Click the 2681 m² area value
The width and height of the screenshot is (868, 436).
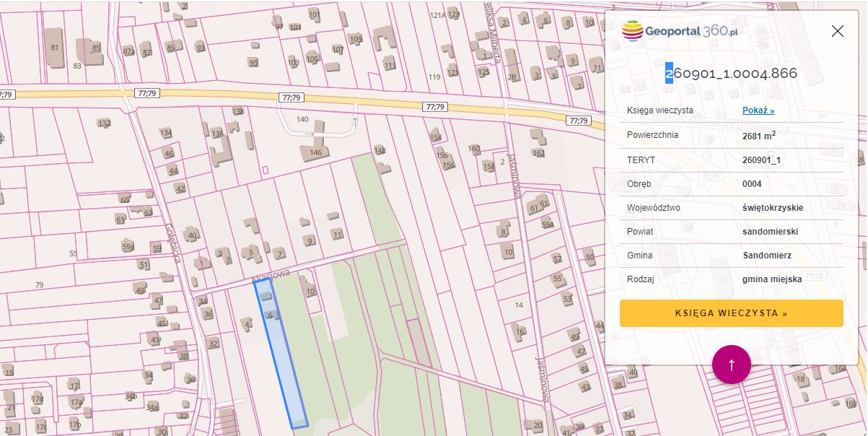[758, 135]
